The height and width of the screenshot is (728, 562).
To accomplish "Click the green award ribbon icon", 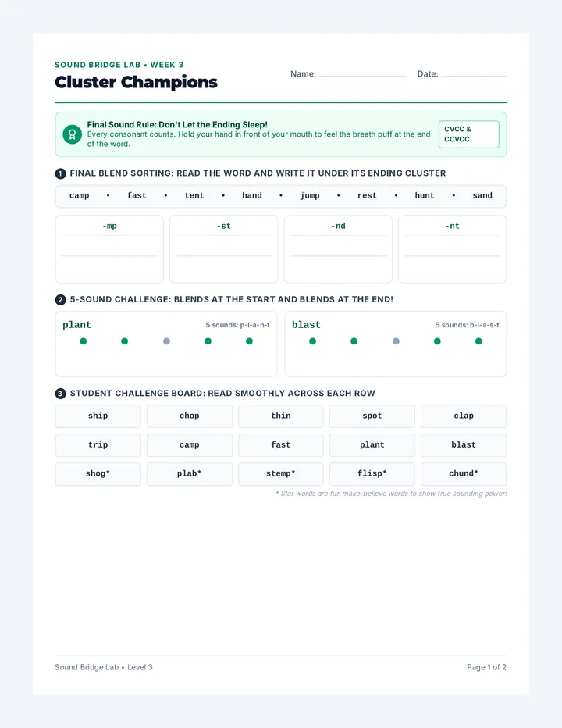I will [73, 134].
